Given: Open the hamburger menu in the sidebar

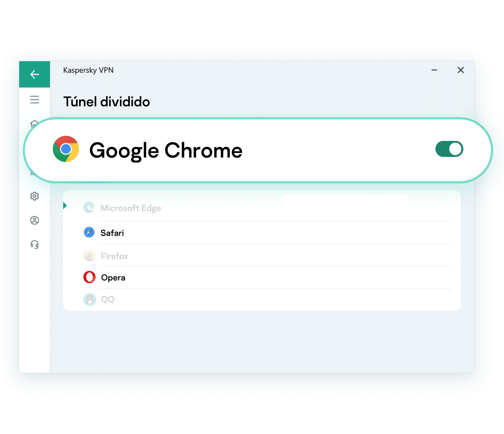Looking at the screenshot, I should point(34,100).
